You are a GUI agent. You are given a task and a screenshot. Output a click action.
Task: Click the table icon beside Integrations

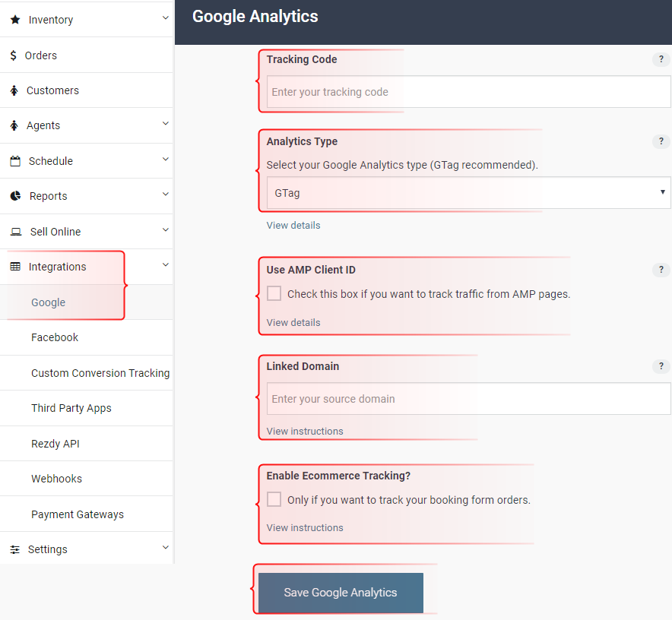pyautogui.click(x=15, y=267)
